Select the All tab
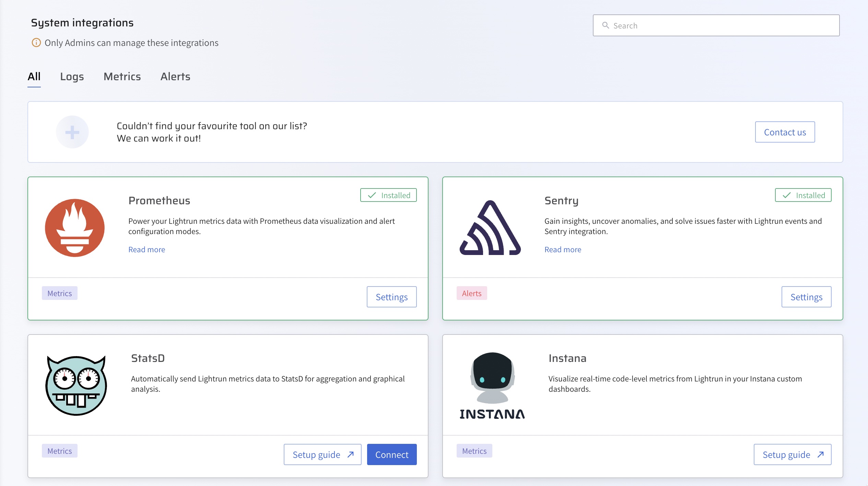Image resolution: width=868 pixels, height=486 pixels. (x=34, y=76)
